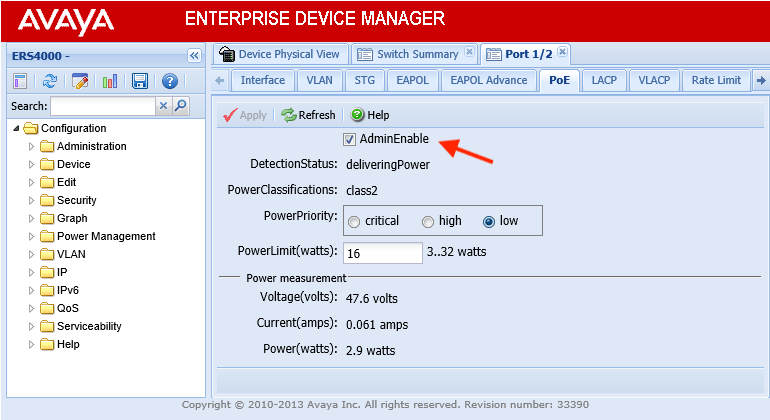Expand the Power Management node

click(31, 236)
